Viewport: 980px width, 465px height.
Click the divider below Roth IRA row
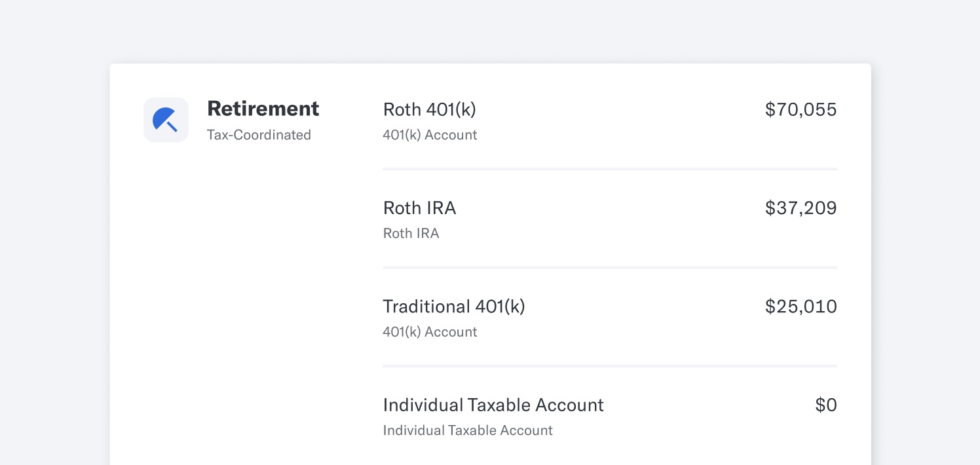pos(610,267)
